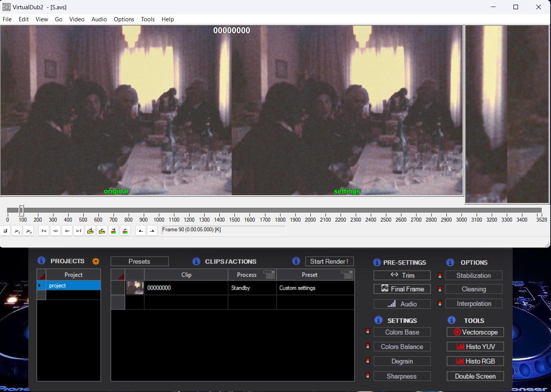Jump to start with the first-frame icon

[44, 231]
